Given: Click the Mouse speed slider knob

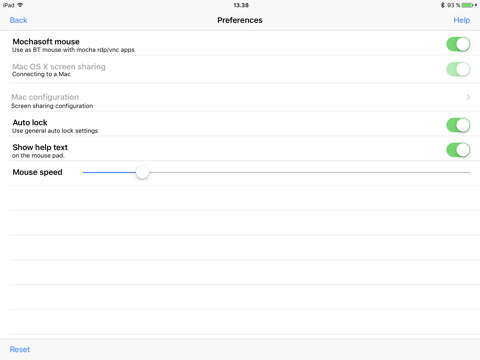Looking at the screenshot, I should pyautogui.click(x=142, y=172).
